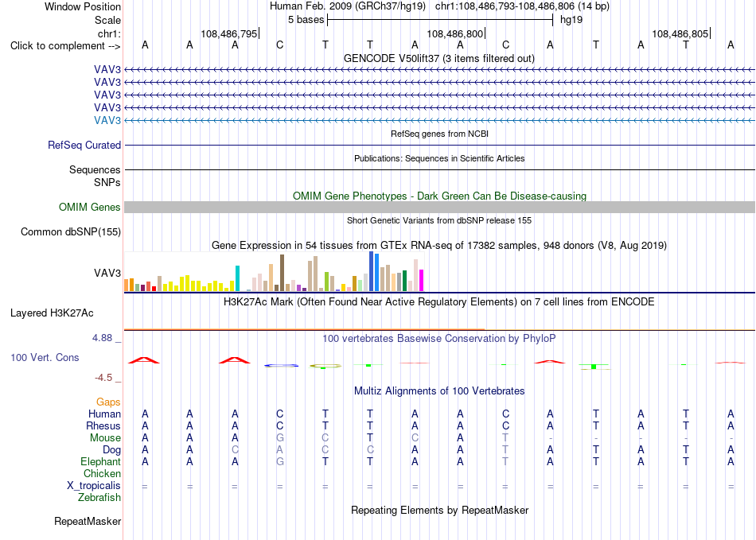Click the tallest blue bar in GTEx chart
756x540 pixels.
click(x=372, y=271)
